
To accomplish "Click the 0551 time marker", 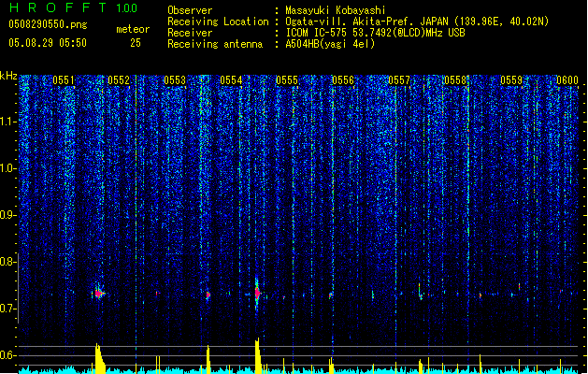I will coord(64,79).
